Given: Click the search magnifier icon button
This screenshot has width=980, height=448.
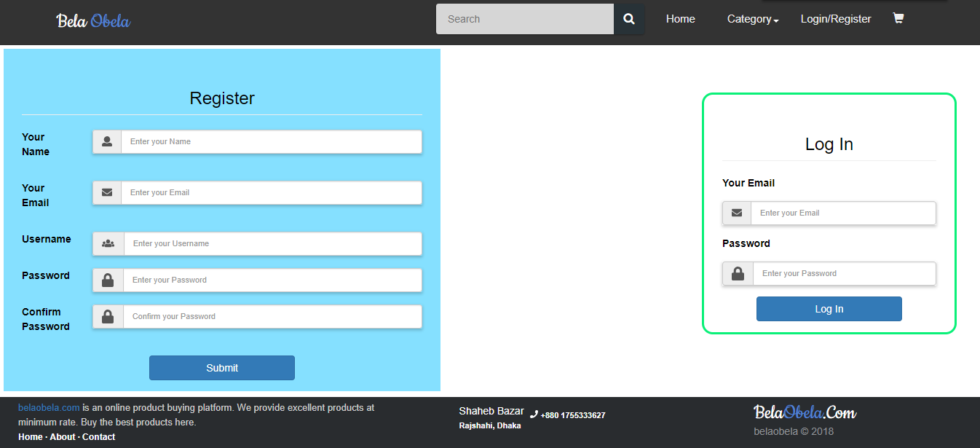Looking at the screenshot, I should point(629,19).
